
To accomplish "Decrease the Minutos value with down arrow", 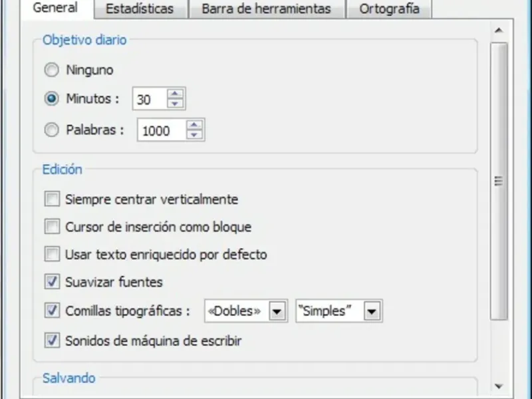I will tap(175, 104).
